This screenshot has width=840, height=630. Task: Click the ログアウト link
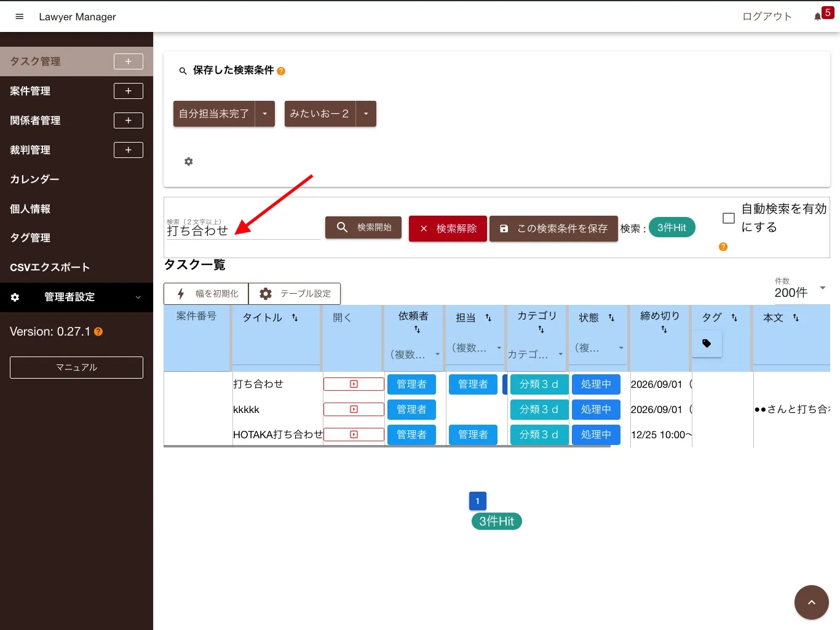click(x=767, y=17)
